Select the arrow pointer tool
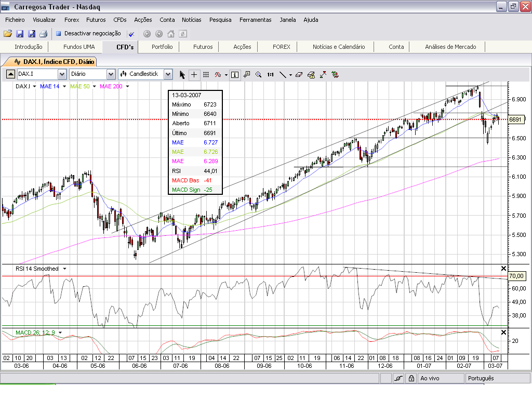Viewport: 532px width, 399px height. point(182,75)
